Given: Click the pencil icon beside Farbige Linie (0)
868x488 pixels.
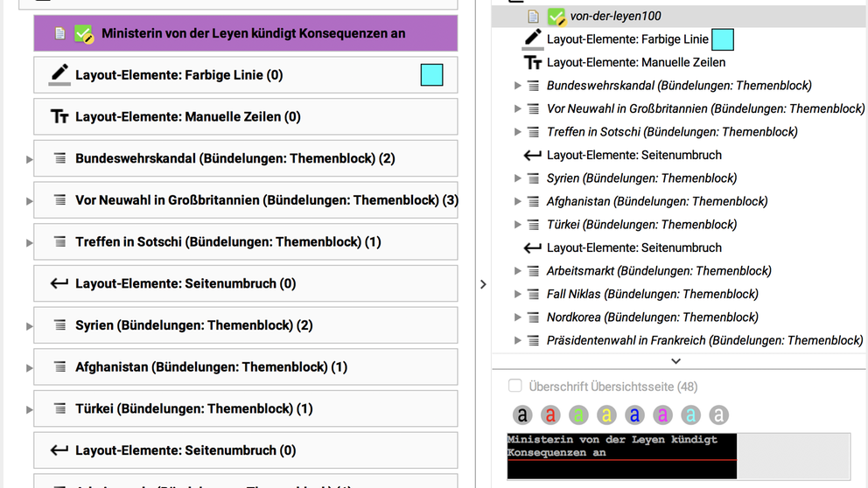Looking at the screenshot, I should pos(59,75).
